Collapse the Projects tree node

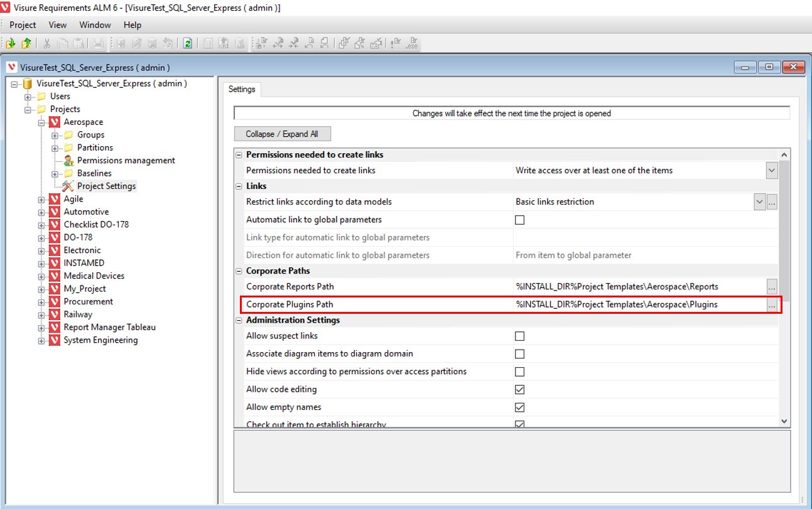coord(28,109)
